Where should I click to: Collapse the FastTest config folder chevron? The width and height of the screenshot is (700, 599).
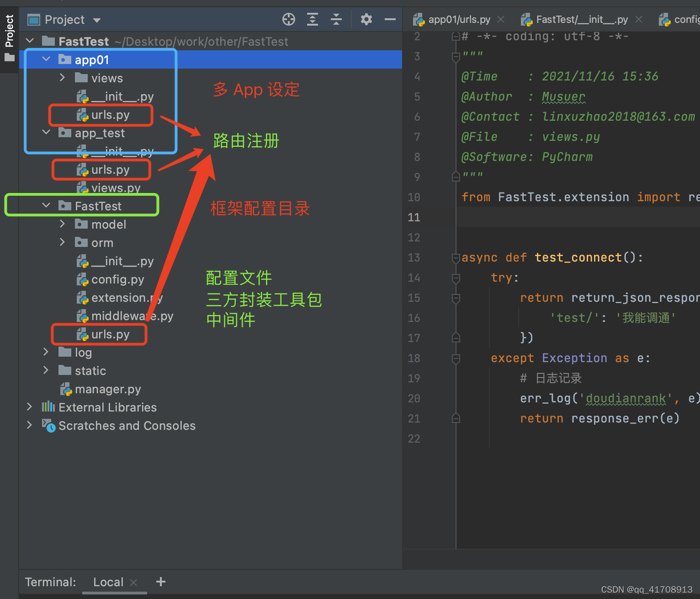46,206
